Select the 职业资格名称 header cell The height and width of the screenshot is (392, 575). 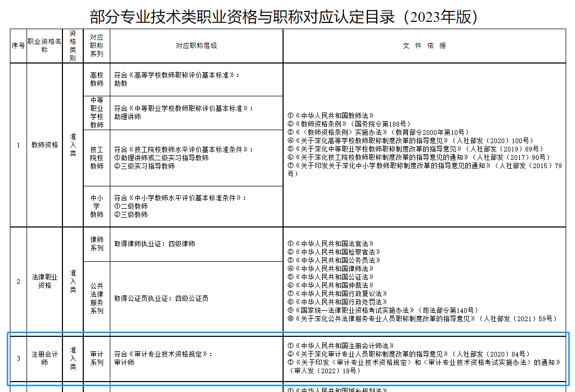44,46
